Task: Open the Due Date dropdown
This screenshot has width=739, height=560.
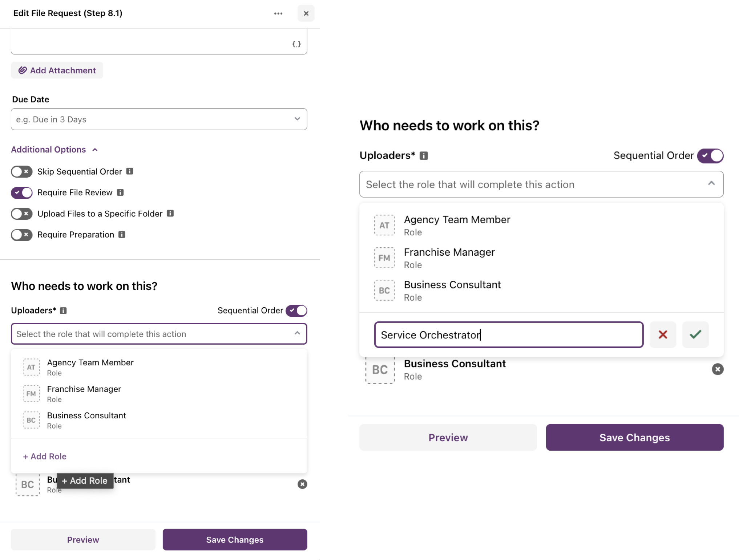Action: (x=159, y=119)
